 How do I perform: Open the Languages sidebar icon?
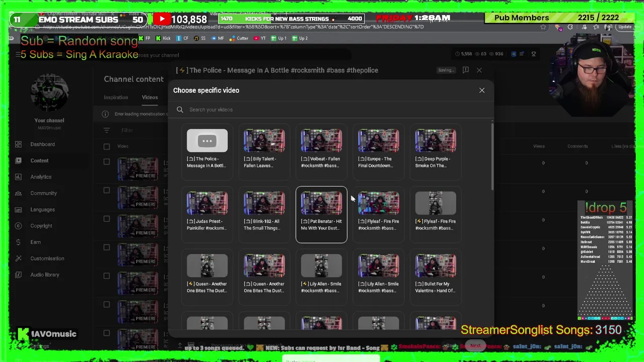click(x=18, y=210)
